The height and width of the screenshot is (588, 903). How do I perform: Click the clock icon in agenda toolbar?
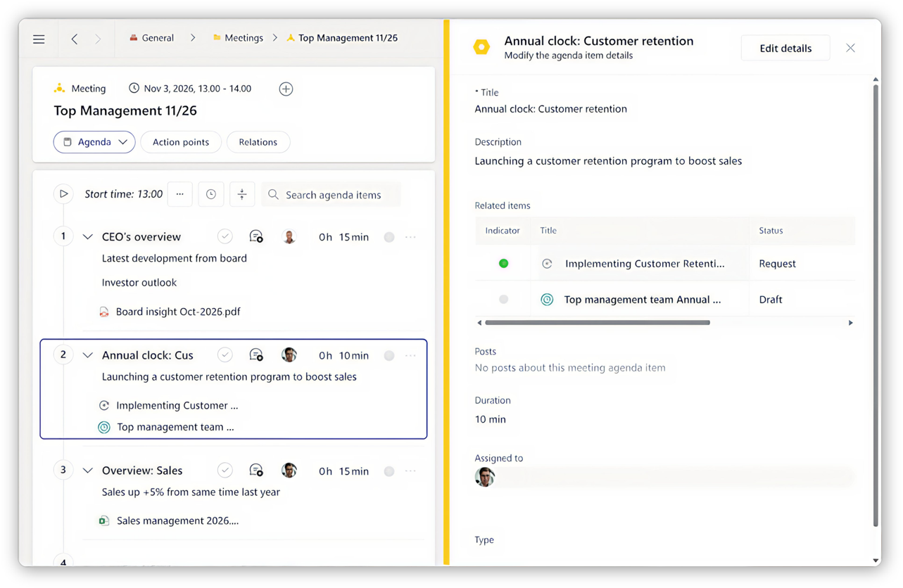[x=211, y=195]
